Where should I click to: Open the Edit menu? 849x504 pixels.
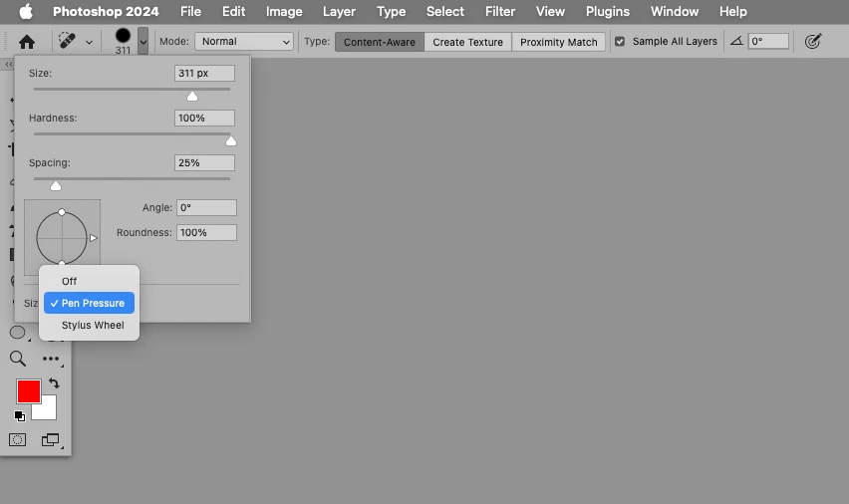click(x=233, y=11)
